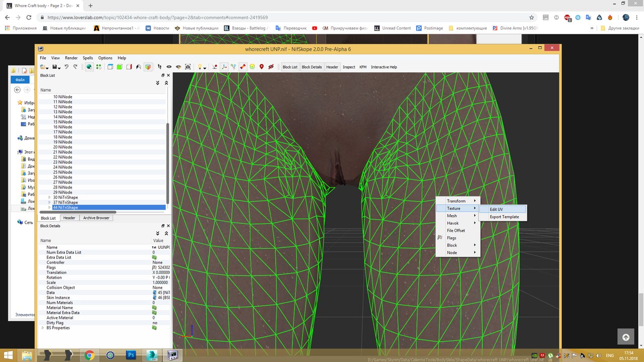Float the Block List panel via undock icon
The height and width of the screenshot is (362, 644).
(163, 75)
